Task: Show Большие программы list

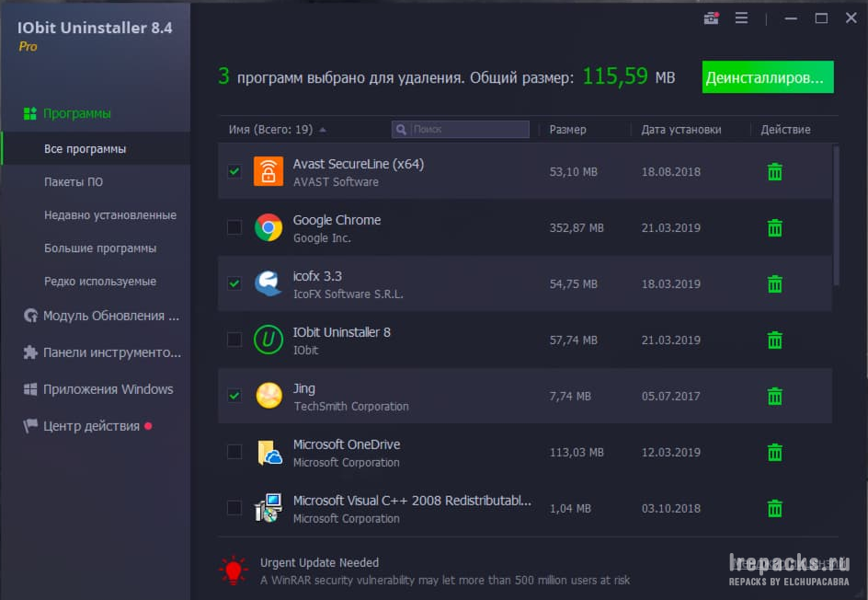Action: pyautogui.click(x=100, y=248)
